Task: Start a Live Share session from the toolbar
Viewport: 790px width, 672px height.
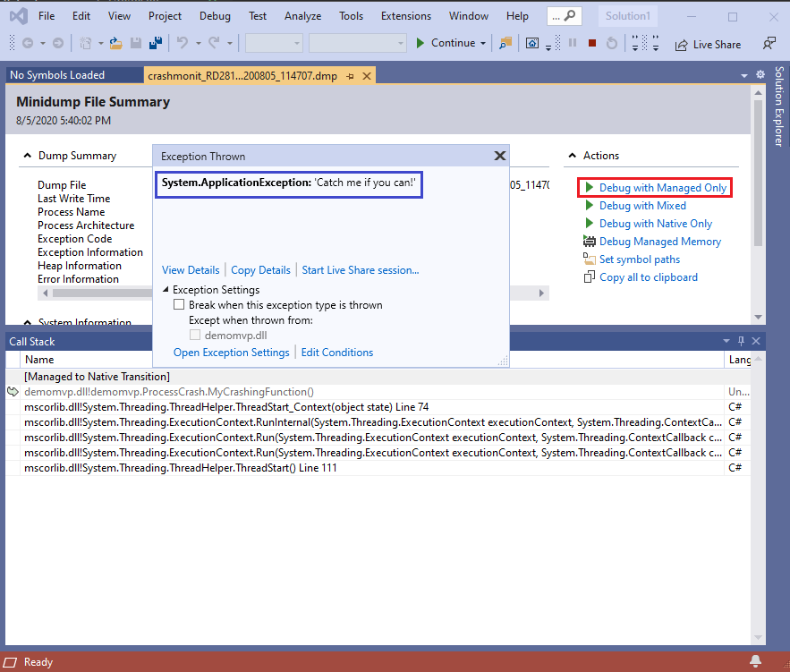Action: 707,43
